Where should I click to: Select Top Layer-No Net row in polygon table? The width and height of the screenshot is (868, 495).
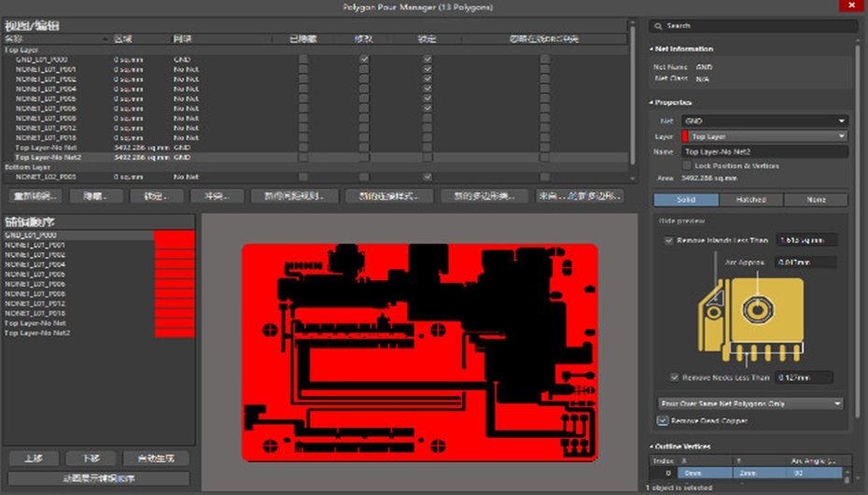click(316, 148)
